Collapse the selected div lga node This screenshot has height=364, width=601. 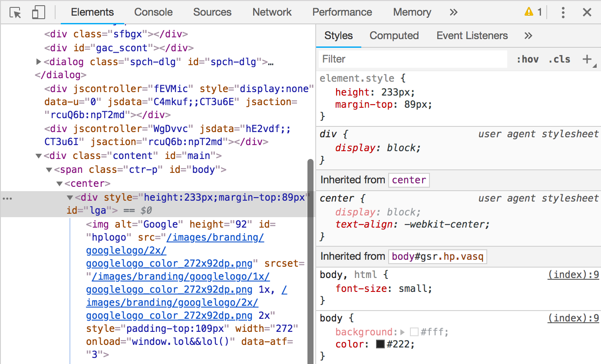click(70, 198)
